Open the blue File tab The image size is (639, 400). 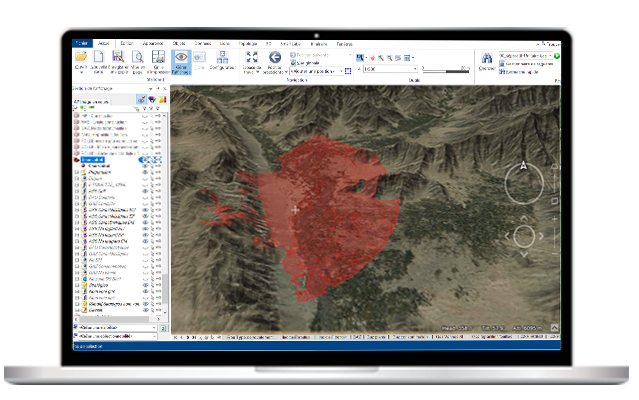[x=80, y=43]
